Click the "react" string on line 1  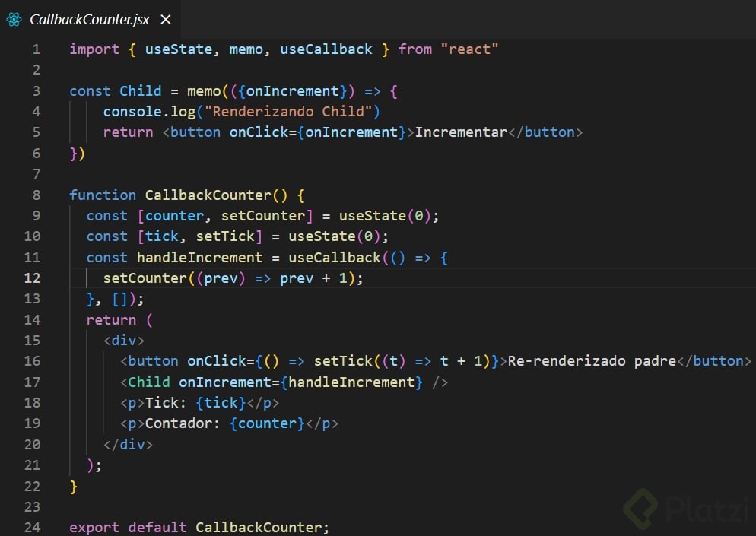click(x=469, y=49)
